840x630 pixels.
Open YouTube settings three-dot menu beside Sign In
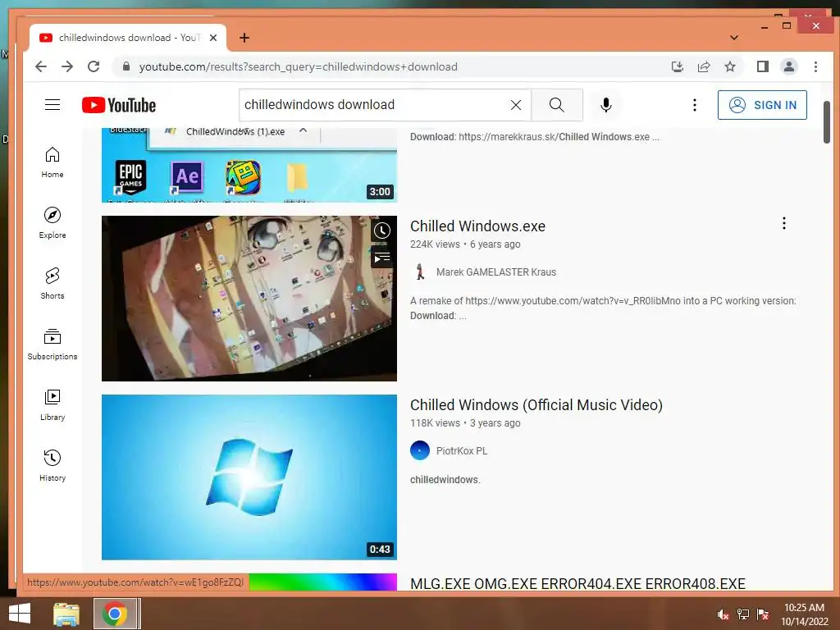pos(694,105)
